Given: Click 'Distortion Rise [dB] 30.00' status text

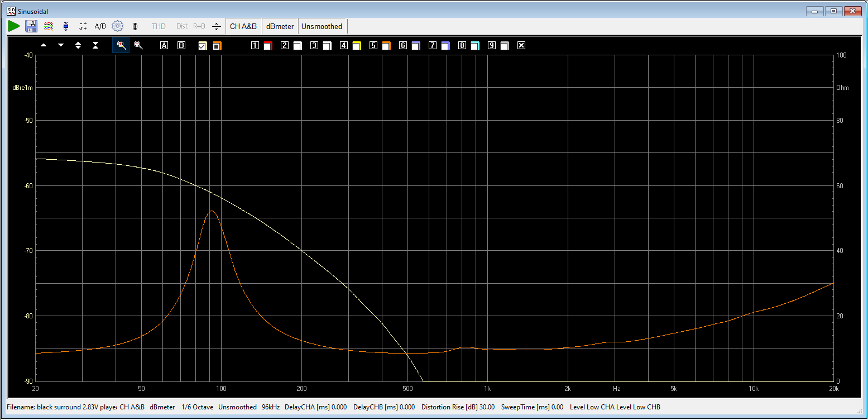Looking at the screenshot, I should (458, 407).
